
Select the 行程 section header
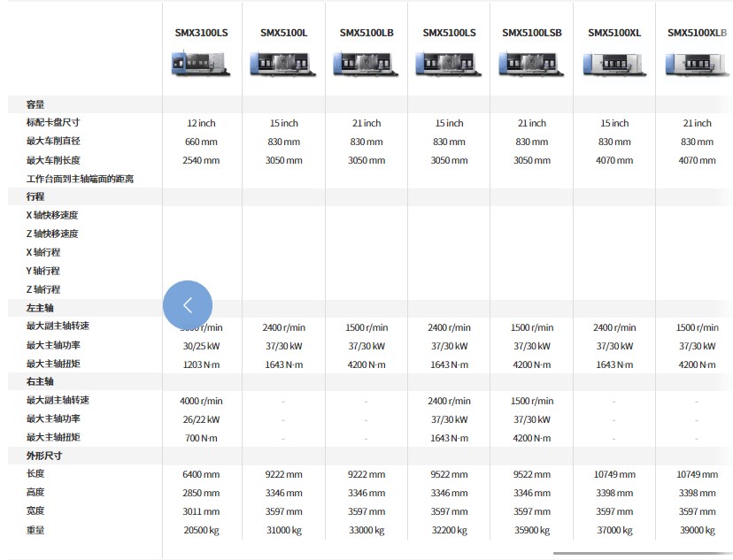(x=35, y=196)
